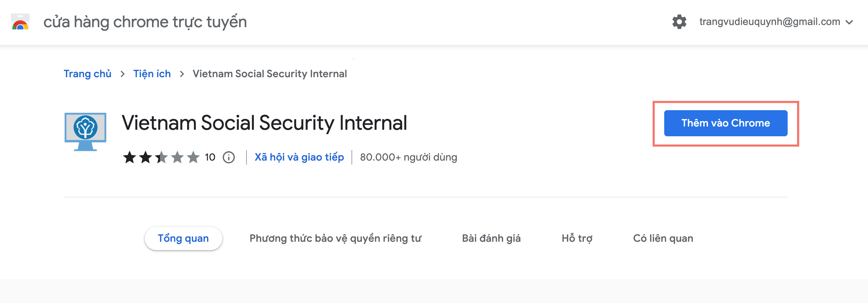This screenshot has height=303, width=868.
Task: Switch to the Bài đánh giá tab
Action: click(x=492, y=238)
